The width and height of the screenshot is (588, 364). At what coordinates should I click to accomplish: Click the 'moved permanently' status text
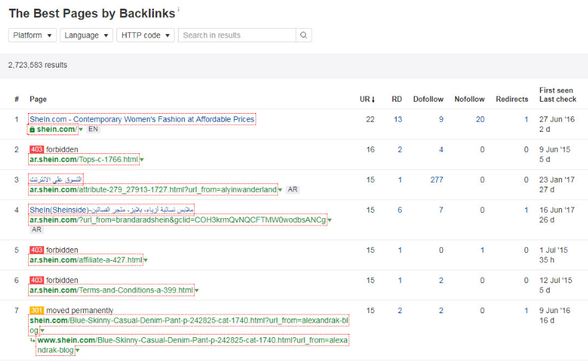pos(80,310)
